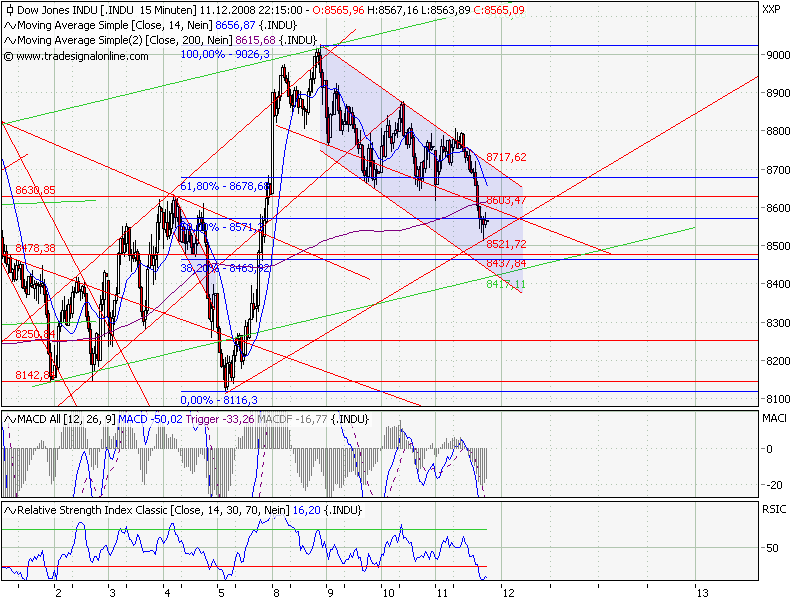The width and height of the screenshot is (800, 600).
Task: Select the Dow Jones INDU 15 Minuten chart title
Action: pos(106,10)
